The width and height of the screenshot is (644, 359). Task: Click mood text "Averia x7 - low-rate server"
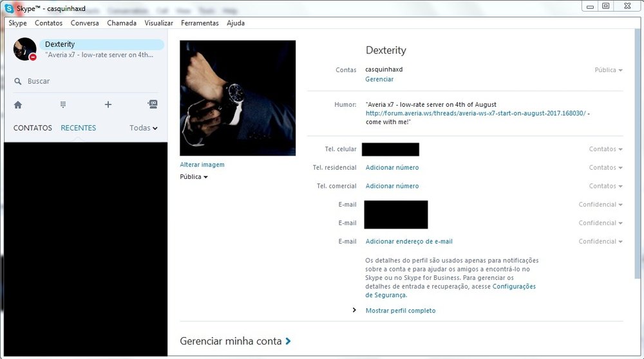(431, 105)
